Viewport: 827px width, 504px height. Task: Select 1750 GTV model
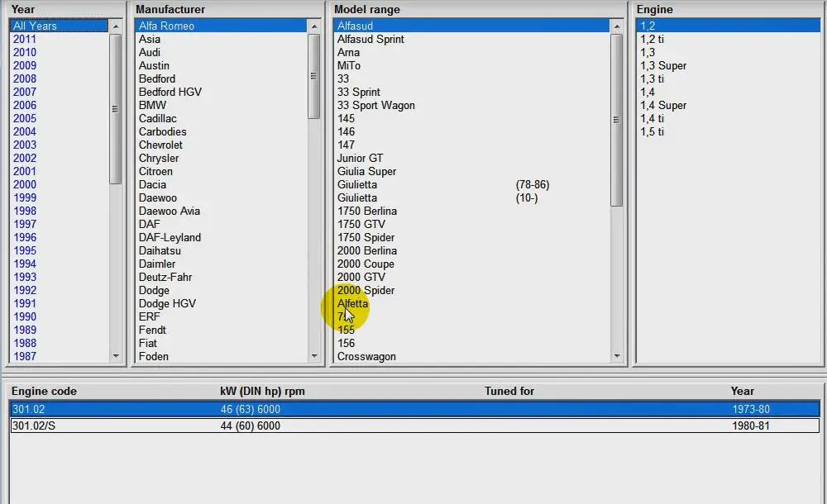(361, 224)
